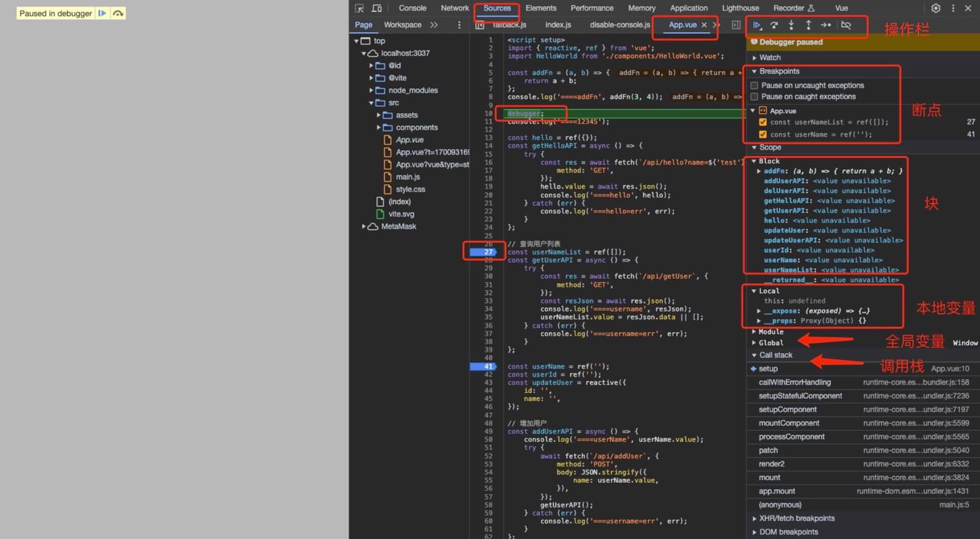Screen dimensions: 980x539
Task: Click the Step out of function icon
Action: coord(808,25)
